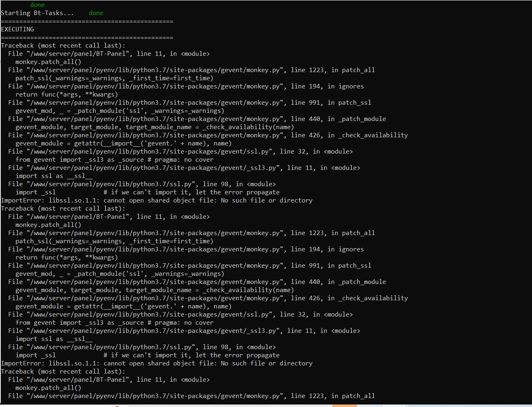Click 'line 440, in _patch_module' in second traceback

197,282
